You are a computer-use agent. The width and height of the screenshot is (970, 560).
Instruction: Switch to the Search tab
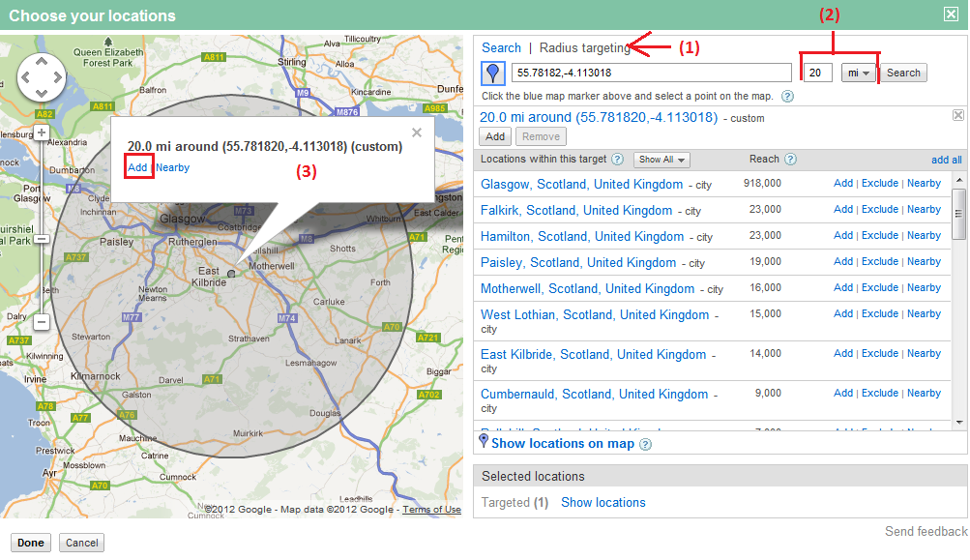(x=501, y=47)
